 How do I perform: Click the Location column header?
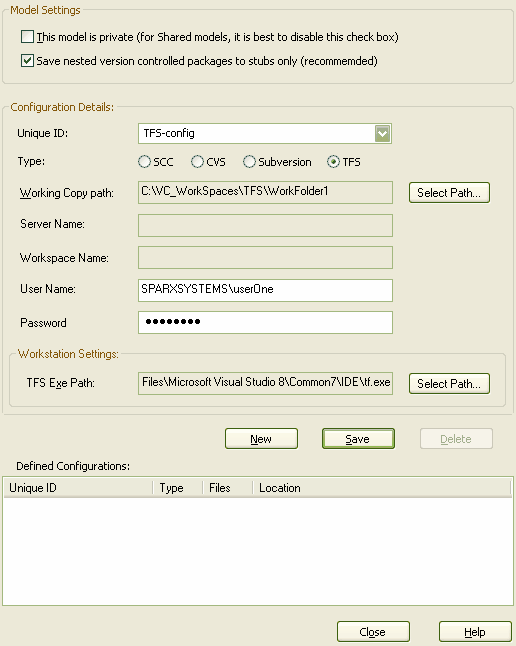(x=382, y=488)
